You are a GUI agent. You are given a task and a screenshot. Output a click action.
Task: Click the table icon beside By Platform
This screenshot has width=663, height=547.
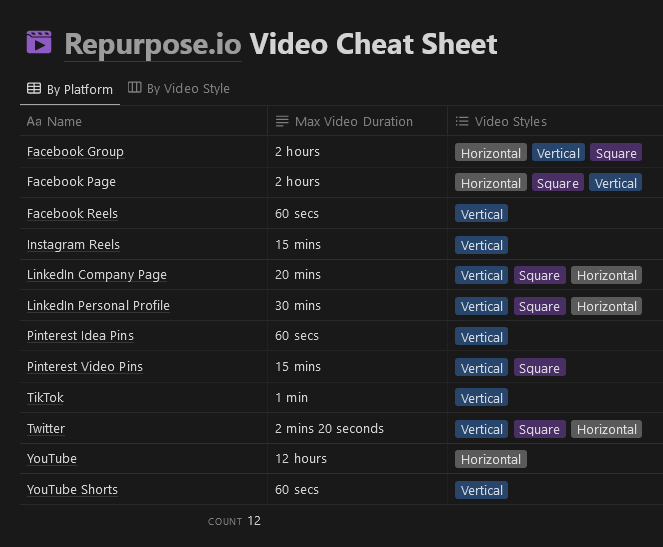[34, 89]
